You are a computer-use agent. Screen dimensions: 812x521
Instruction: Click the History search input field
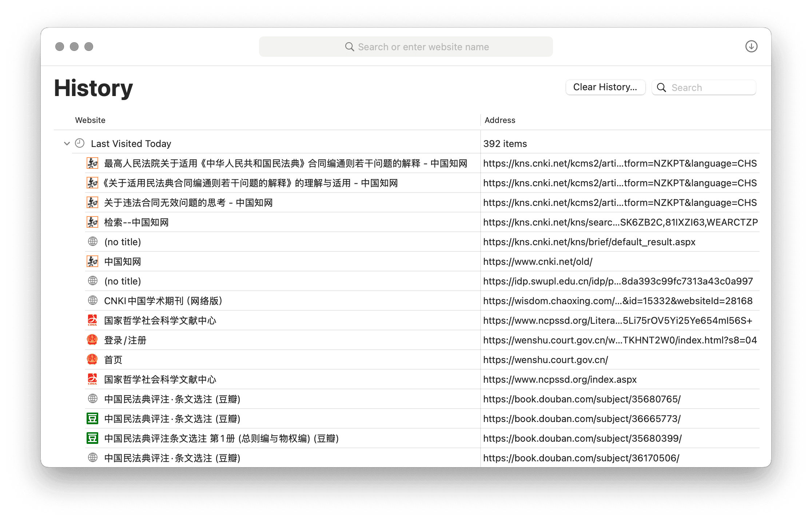click(x=709, y=88)
